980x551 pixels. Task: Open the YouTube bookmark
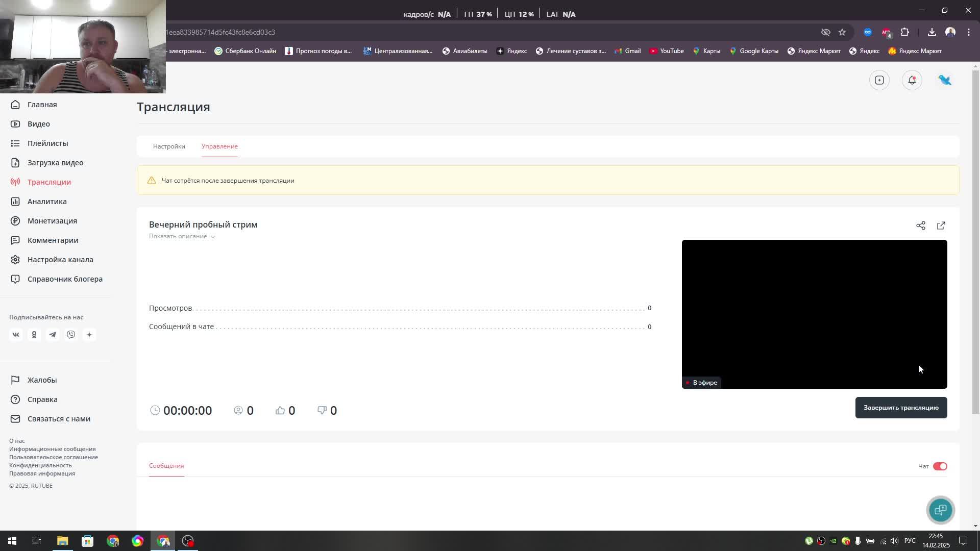click(667, 51)
